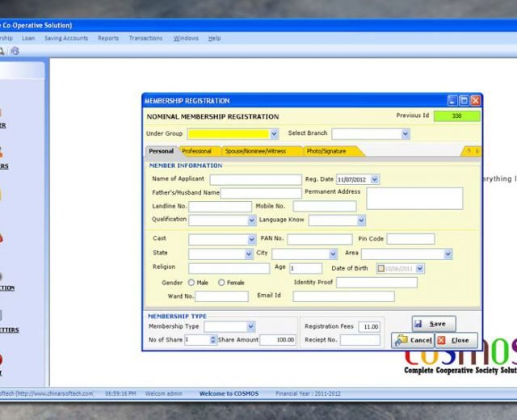Focus the PAN No. field

coord(320,239)
